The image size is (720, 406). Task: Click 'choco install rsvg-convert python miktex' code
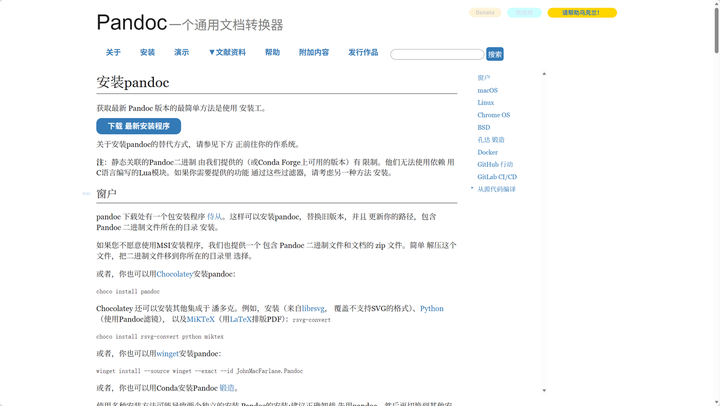point(160,337)
